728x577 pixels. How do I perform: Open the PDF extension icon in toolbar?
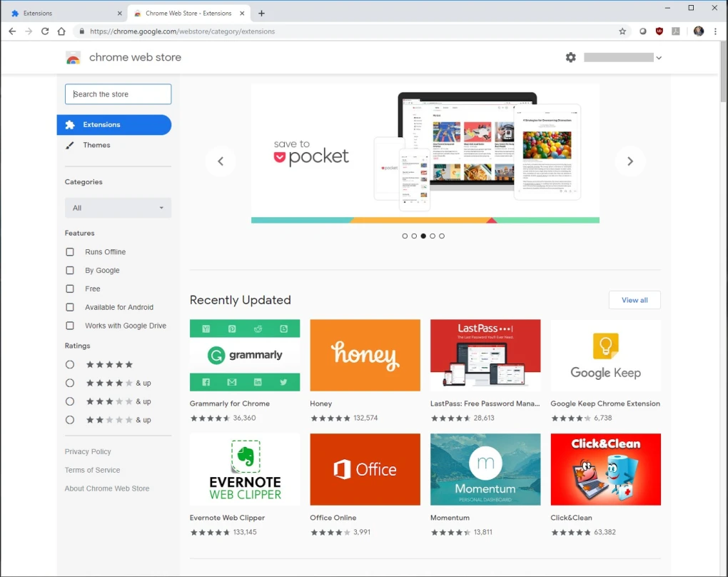[x=676, y=31]
